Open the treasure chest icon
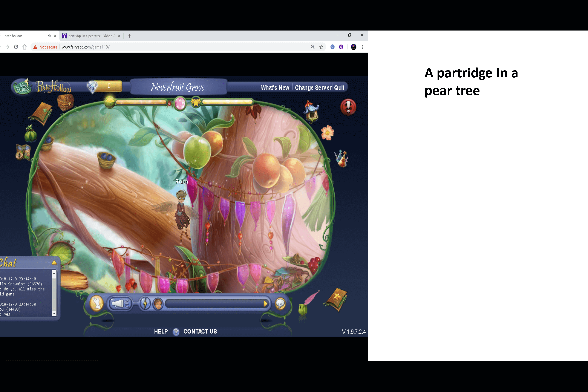The height and width of the screenshot is (392, 588). point(66,102)
